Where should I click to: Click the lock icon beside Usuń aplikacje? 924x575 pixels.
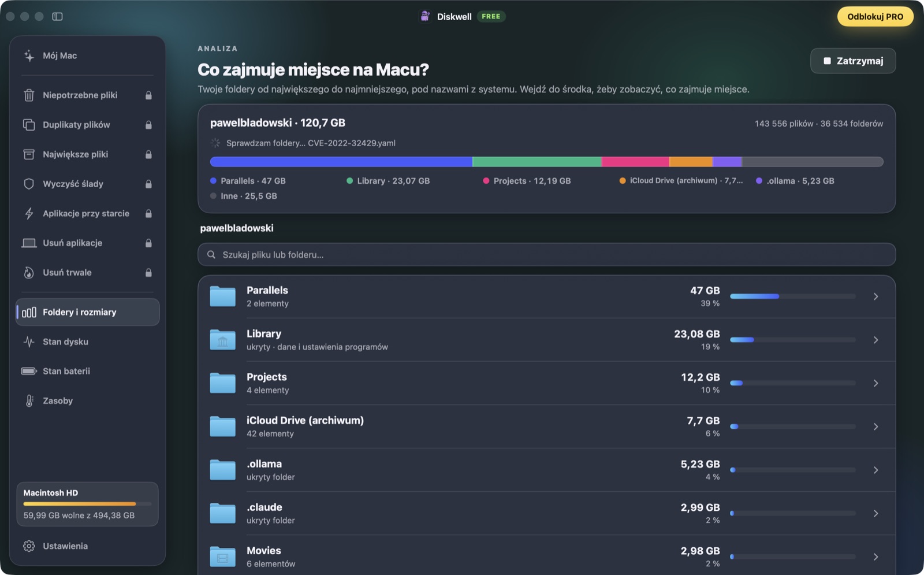[x=148, y=243]
